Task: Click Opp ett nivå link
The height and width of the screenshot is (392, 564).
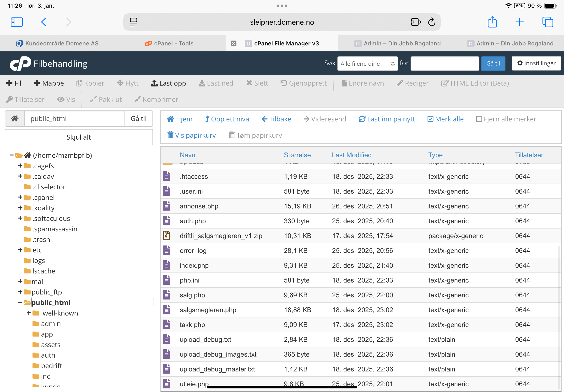Action: point(227,119)
